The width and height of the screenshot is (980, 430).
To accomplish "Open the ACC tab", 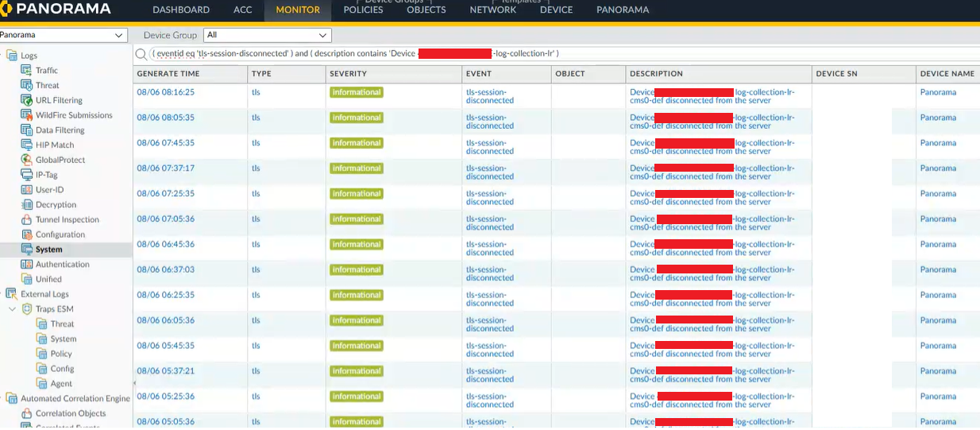I will 243,10.
